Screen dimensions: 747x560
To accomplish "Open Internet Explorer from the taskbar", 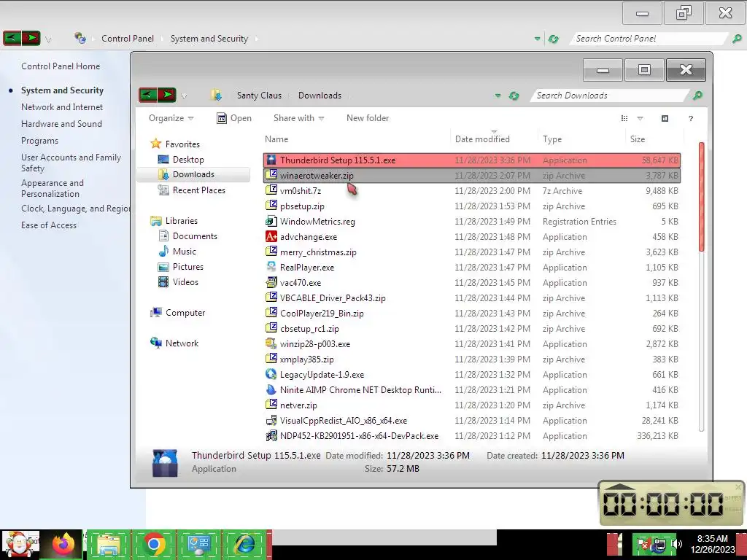I will [244, 544].
